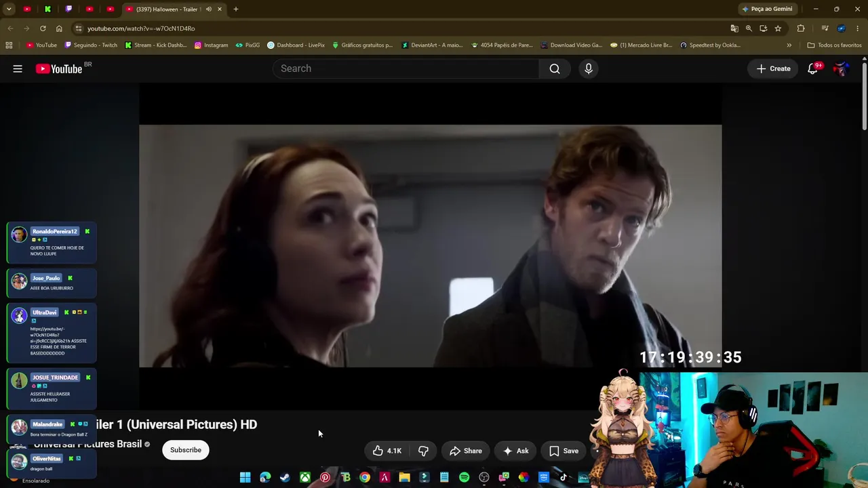Open the browser extensions puzzle icon
Screen dimensions: 868x488
(x=801, y=28)
